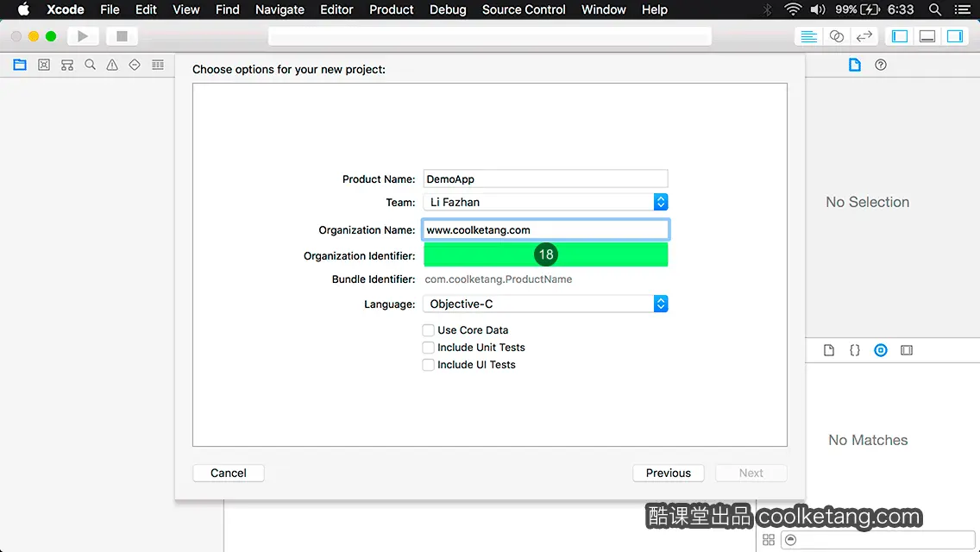This screenshot has height=552, width=980.
Task: Open the Object library
Action: tap(881, 350)
